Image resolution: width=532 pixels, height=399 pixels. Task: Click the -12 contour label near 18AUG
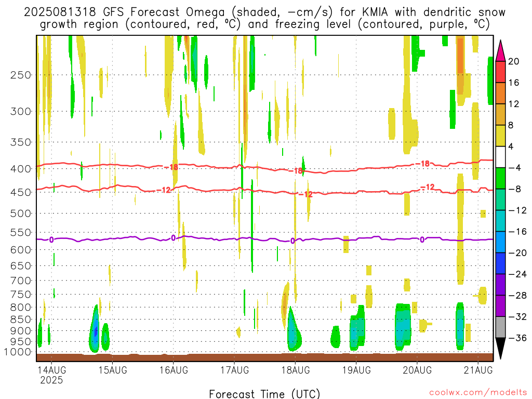pyautogui.click(x=305, y=194)
